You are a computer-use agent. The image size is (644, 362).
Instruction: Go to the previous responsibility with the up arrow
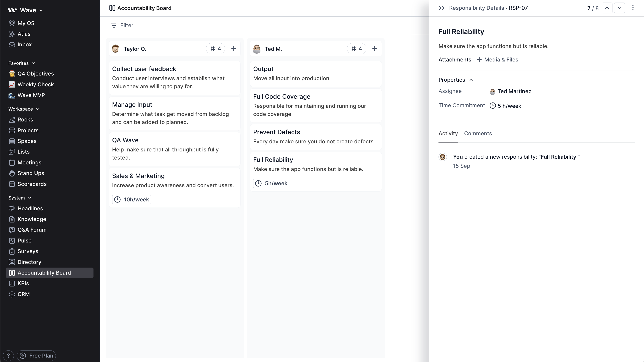click(607, 8)
